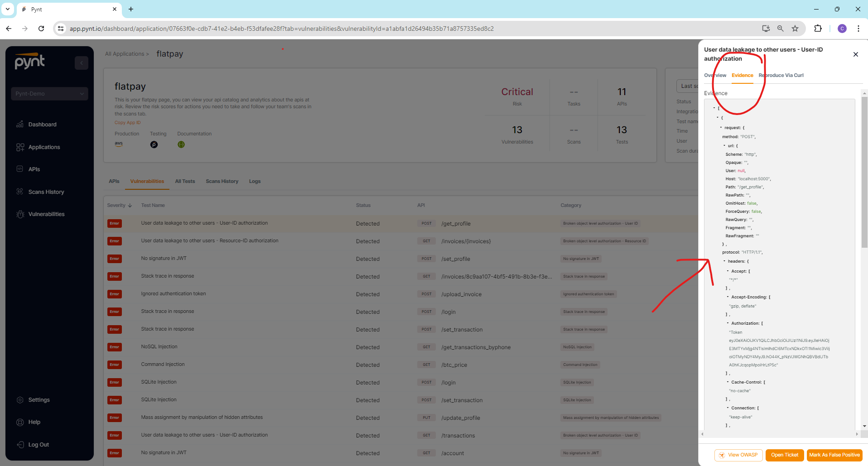Click the Test Name column header

coord(153,205)
